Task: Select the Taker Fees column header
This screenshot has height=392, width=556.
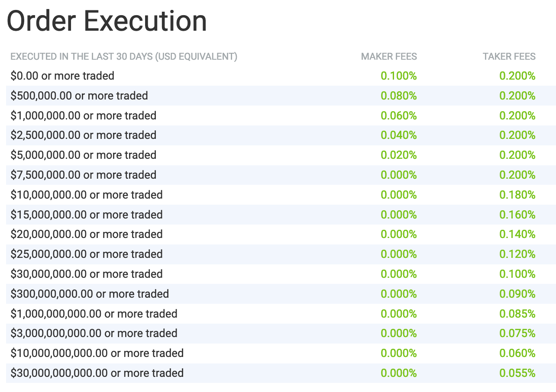Action: pyautogui.click(x=509, y=56)
